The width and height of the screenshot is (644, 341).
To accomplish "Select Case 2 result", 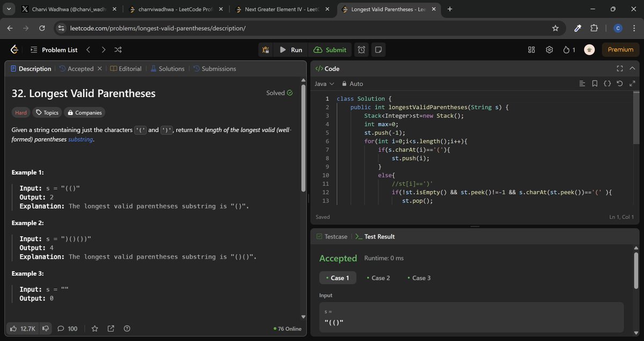I will (378, 278).
